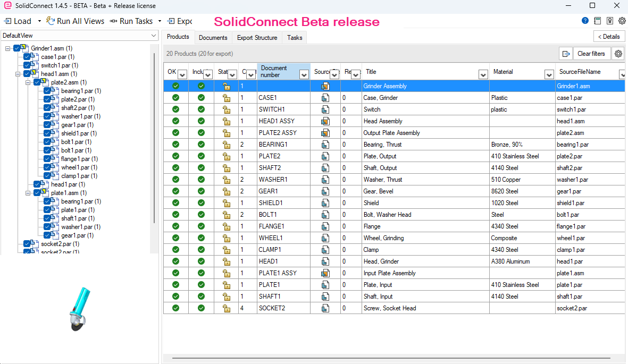The width and height of the screenshot is (628, 364).
Task: Click export icon left of Clear filters
Action: coord(566,54)
